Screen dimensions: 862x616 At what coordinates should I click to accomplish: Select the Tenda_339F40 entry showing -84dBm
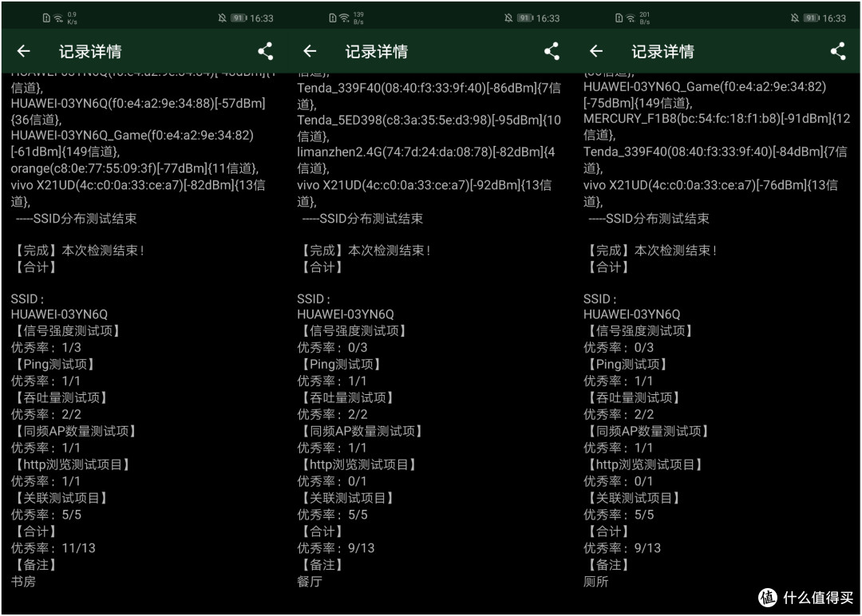(715, 160)
